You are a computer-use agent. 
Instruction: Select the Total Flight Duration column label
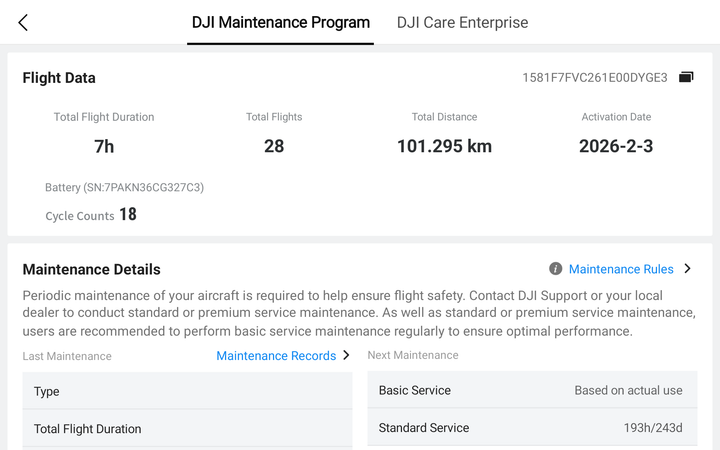click(104, 117)
